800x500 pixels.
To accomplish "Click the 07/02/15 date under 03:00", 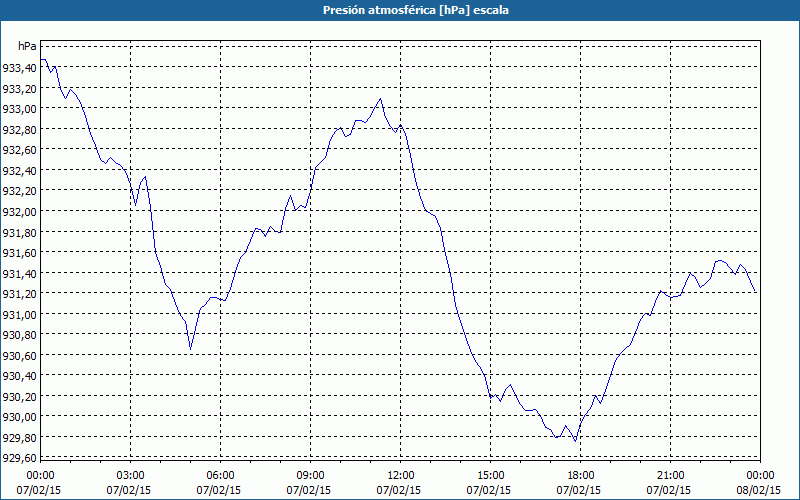I will point(129,490).
